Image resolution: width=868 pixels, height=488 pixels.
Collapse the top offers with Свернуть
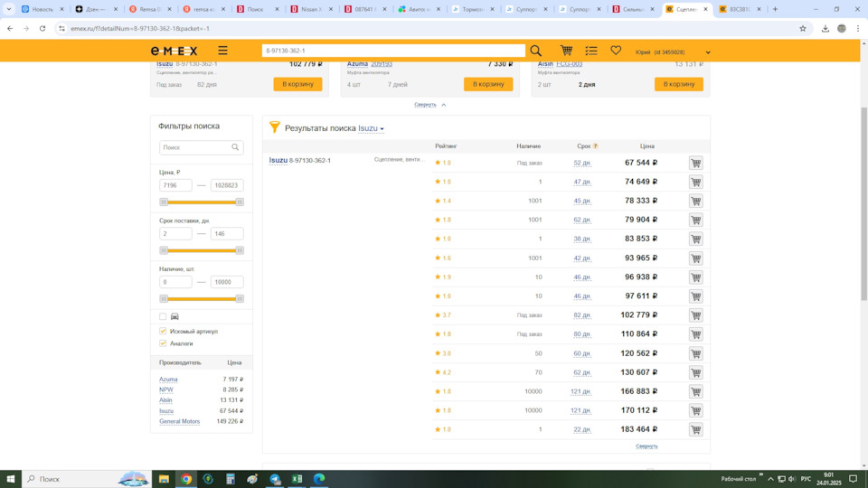429,105
